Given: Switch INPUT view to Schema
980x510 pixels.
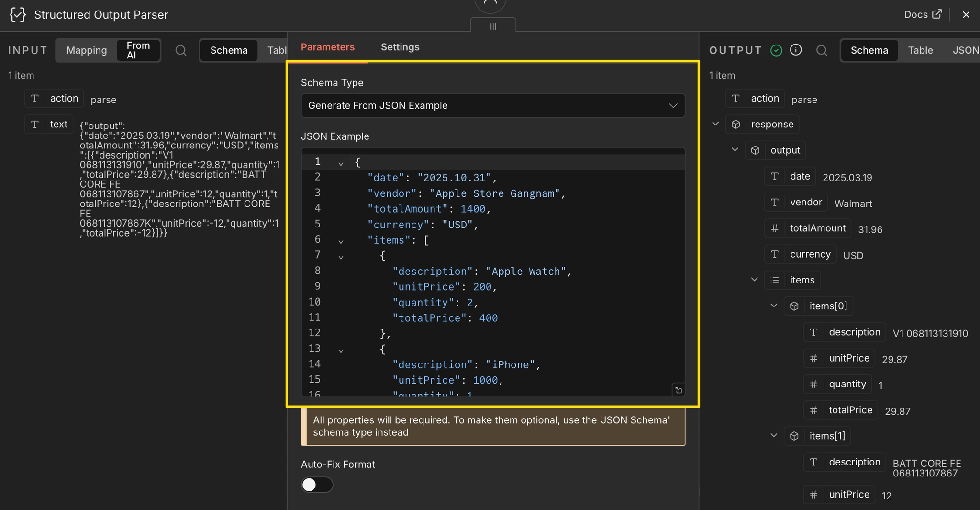Looking at the screenshot, I should click(229, 50).
